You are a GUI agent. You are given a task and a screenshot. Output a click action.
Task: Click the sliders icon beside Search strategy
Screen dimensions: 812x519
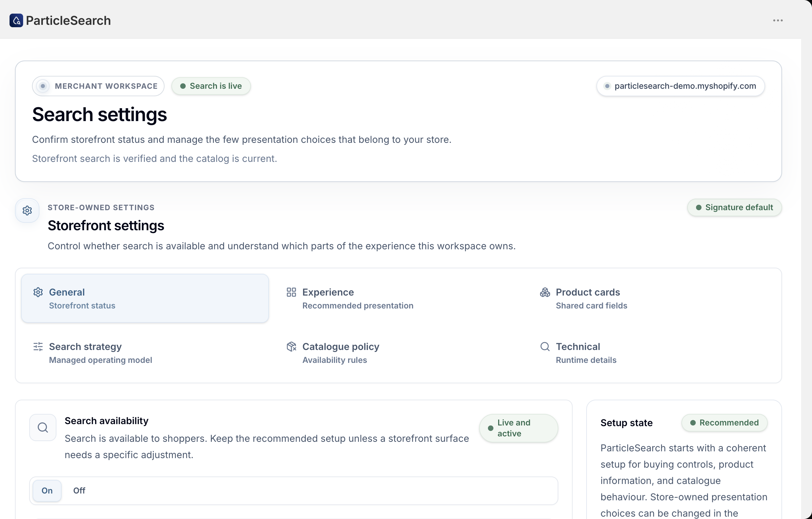pyautogui.click(x=38, y=347)
